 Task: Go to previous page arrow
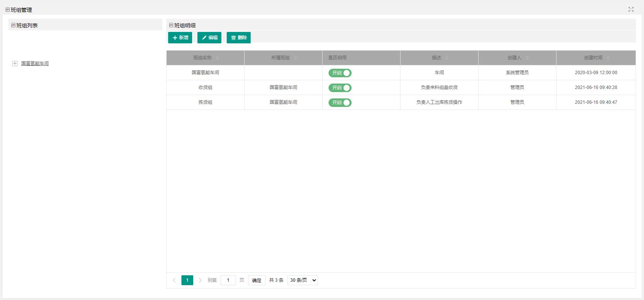coord(174,280)
